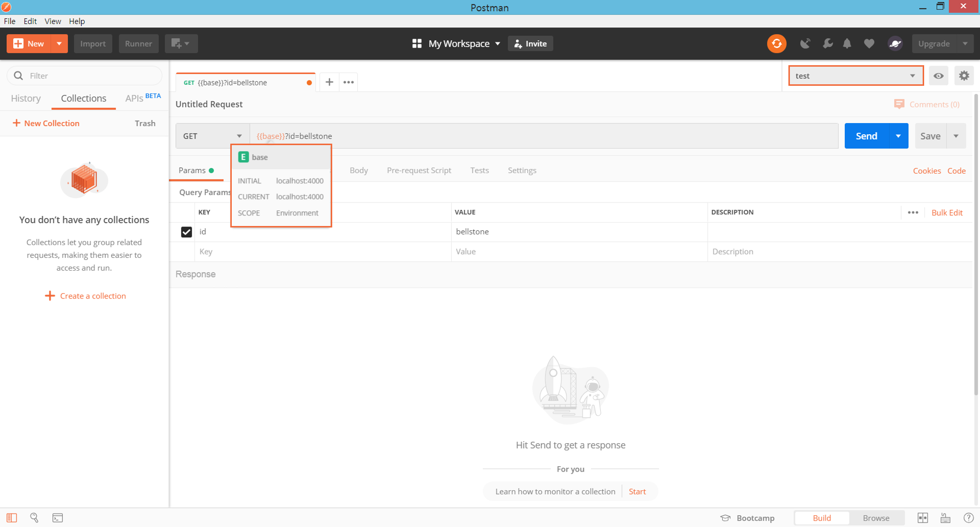Open the new window icon button
Screen dimensions: 980x527
(181, 44)
